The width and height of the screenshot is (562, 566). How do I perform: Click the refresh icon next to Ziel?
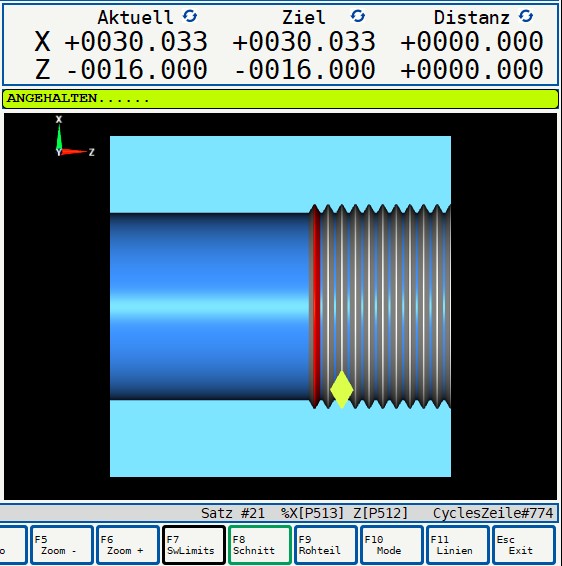click(x=358, y=16)
